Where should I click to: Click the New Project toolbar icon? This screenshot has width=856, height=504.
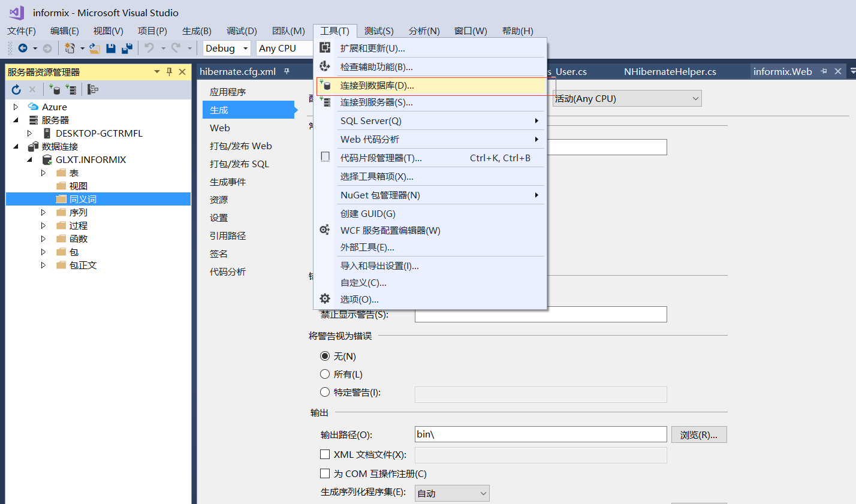coord(70,48)
